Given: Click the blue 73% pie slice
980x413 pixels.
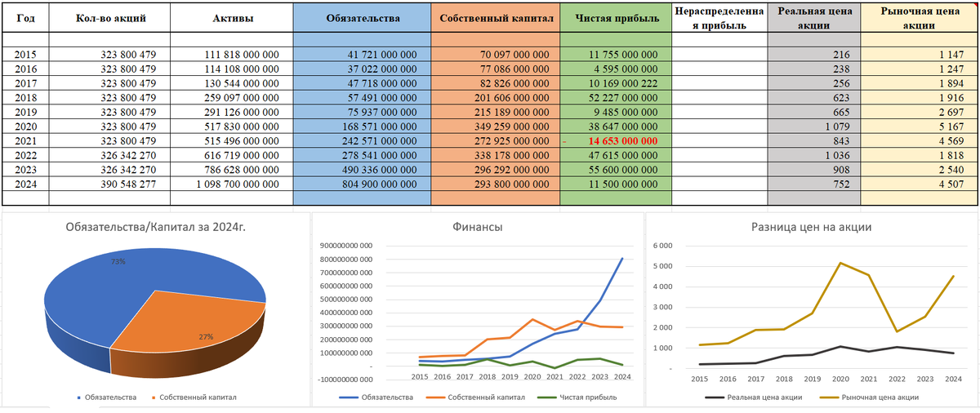Looking at the screenshot, I should (x=122, y=286).
